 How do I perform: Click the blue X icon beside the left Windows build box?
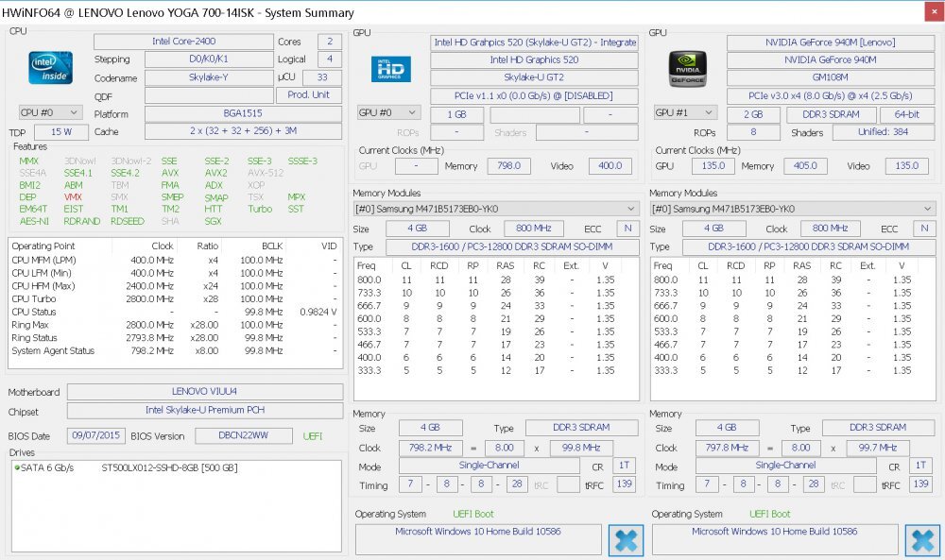(x=626, y=539)
